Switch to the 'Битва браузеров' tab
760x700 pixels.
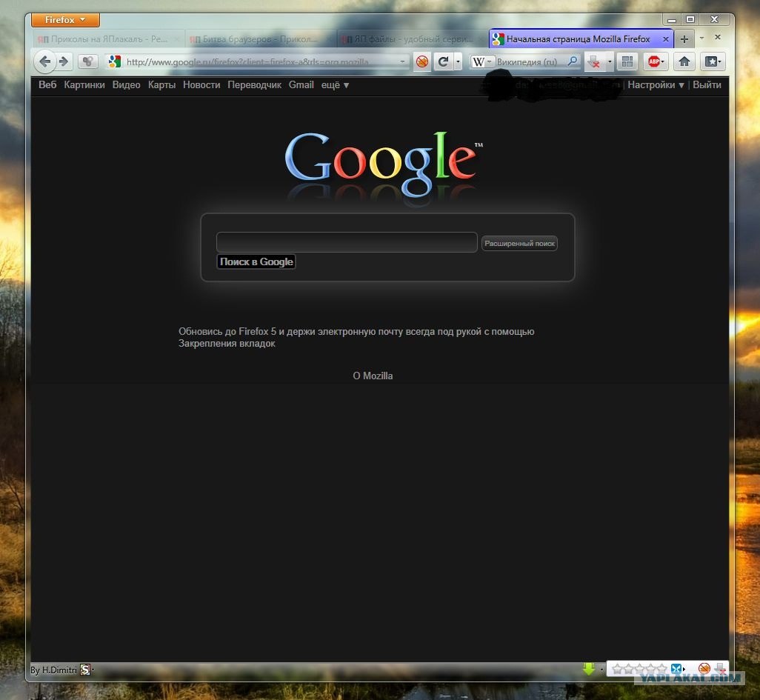[x=259, y=39]
